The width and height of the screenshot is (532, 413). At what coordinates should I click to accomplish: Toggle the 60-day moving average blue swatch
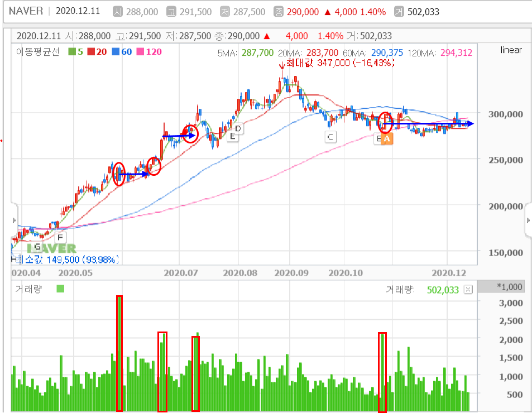point(116,52)
